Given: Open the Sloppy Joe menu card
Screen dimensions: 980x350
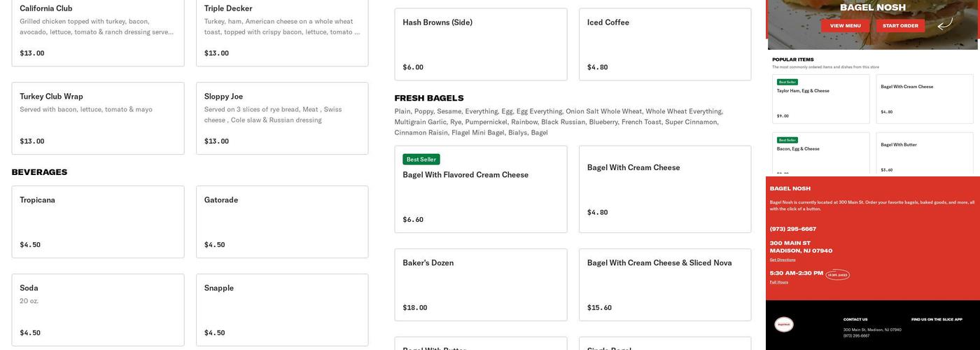Looking at the screenshot, I should click(x=282, y=118).
